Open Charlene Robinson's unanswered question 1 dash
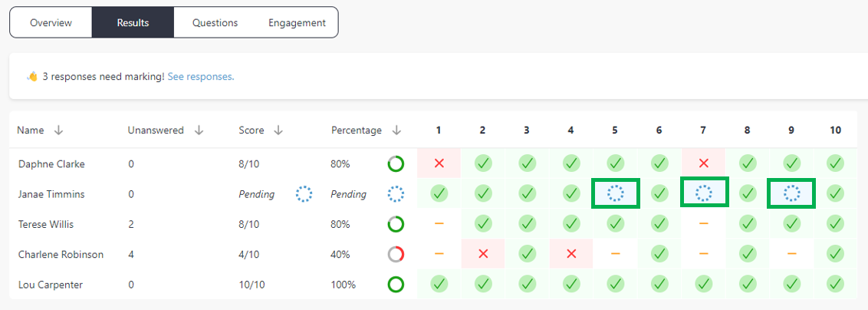The height and width of the screenshot is (310, 868). tap(439, 253)
